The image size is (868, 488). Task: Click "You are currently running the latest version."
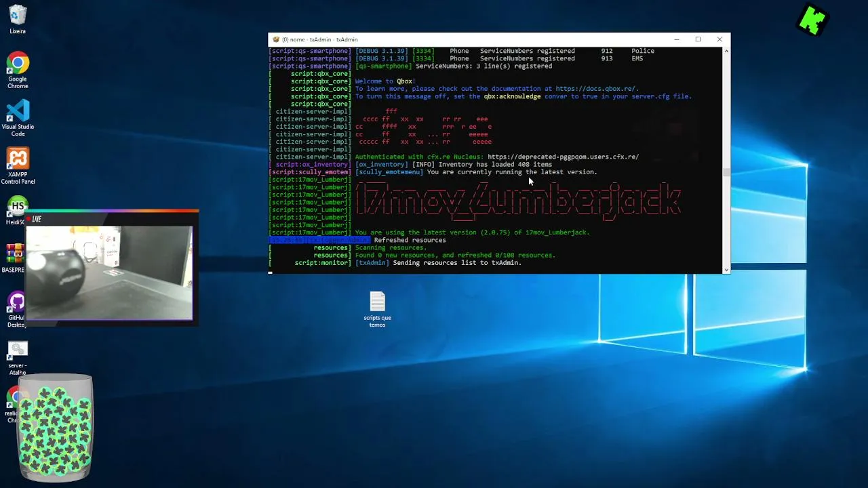(x=512, y=172)
